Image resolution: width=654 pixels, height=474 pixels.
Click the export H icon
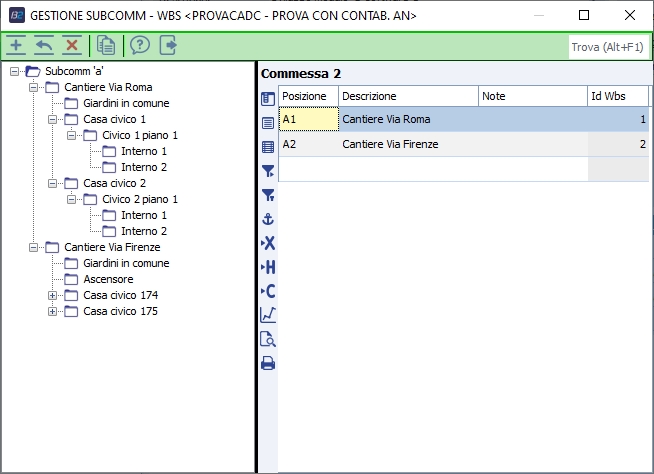tap(268, 267)
